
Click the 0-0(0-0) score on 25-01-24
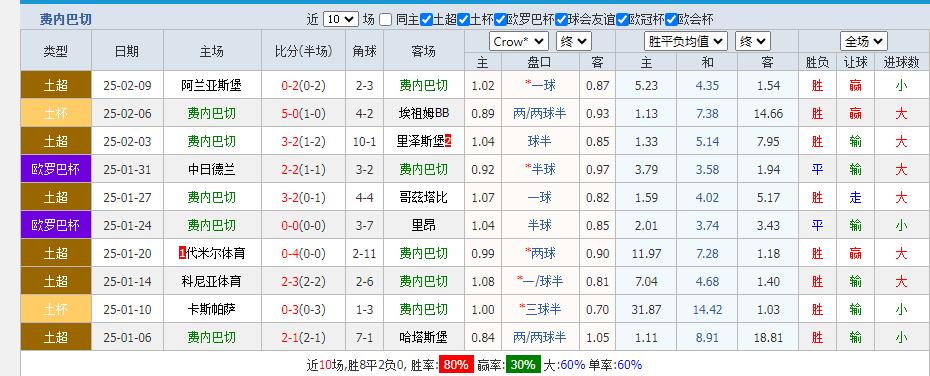click(x=303, y=225)
